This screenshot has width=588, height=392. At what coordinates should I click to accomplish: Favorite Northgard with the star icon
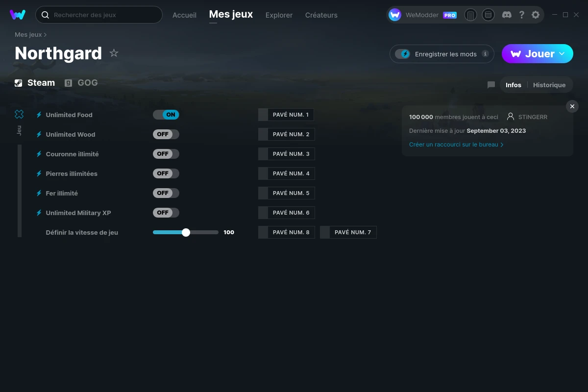[114, 53]
